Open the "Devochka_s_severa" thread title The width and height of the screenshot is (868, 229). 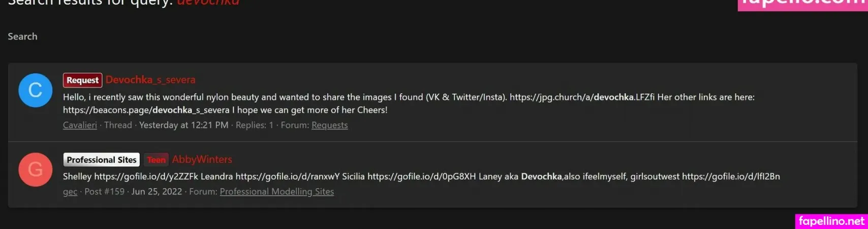(150, 80)
